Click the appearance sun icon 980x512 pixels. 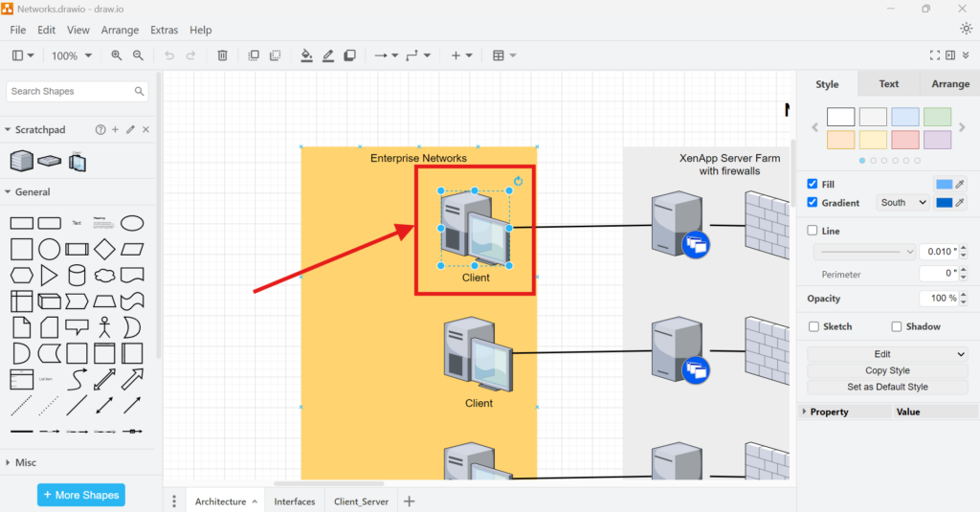[967, 29]
